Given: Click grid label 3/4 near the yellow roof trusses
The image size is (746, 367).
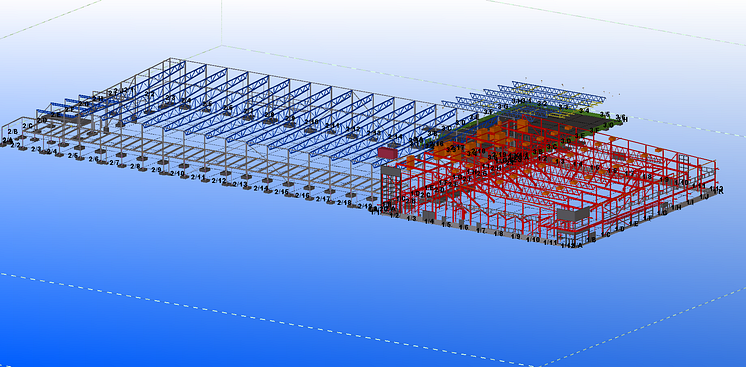Looking at the screenshot, I should click(x=585, y=110).
